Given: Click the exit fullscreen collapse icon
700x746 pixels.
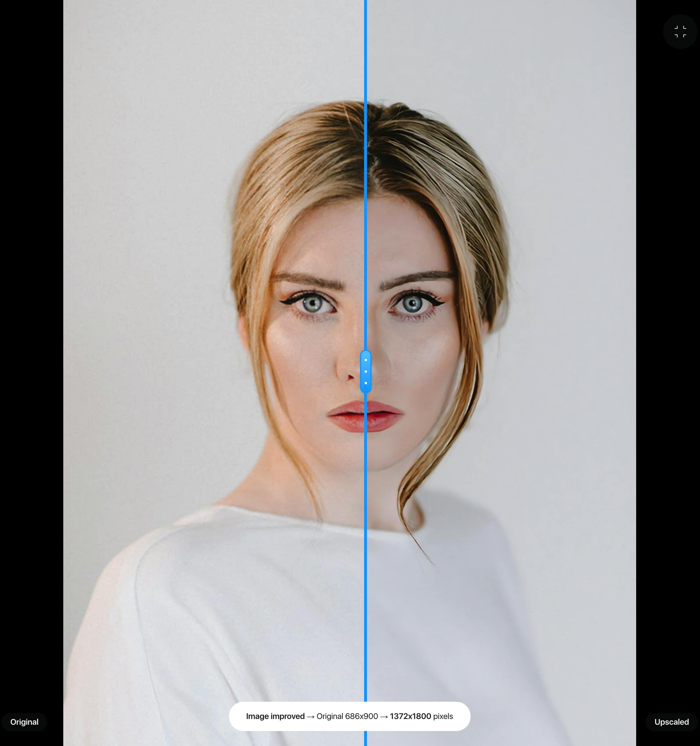Looking at the screenshot, I should pyautogui.click(x=680, y=32).
